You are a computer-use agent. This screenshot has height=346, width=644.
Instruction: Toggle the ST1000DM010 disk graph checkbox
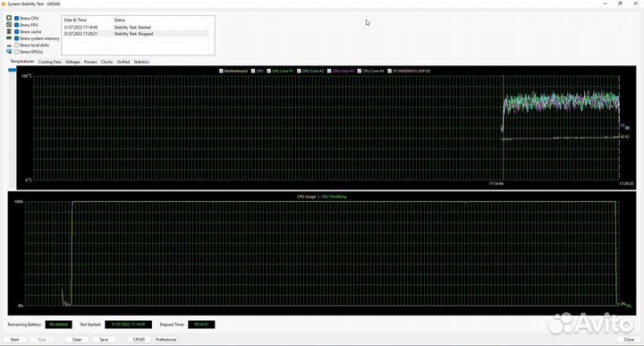tap(389, 71)
